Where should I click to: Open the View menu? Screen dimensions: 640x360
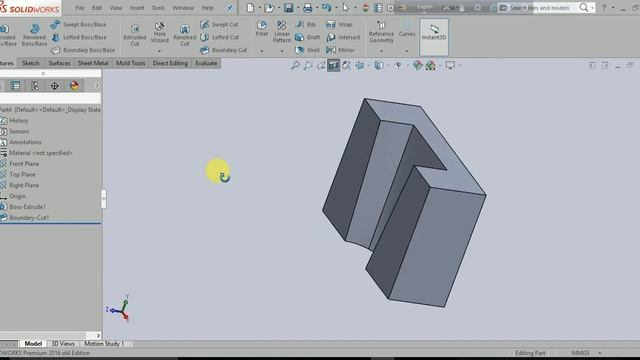[x=116, y=8]
